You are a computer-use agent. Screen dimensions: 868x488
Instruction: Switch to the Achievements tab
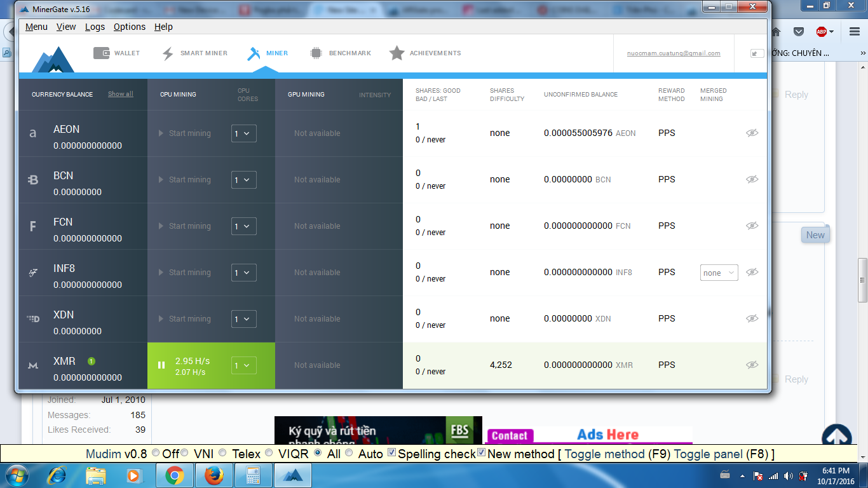[x=425, y=53]
